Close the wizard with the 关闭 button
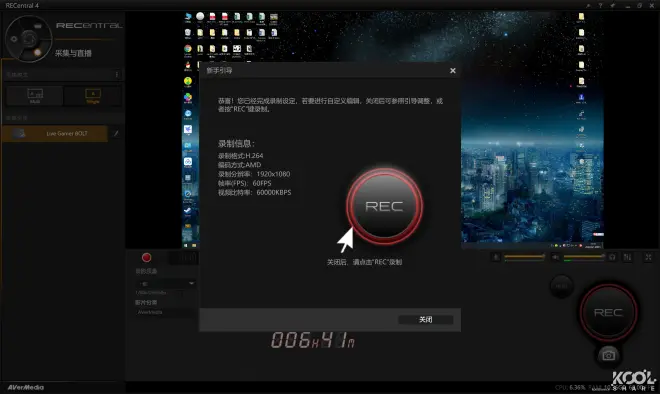 tap(426, 319)
